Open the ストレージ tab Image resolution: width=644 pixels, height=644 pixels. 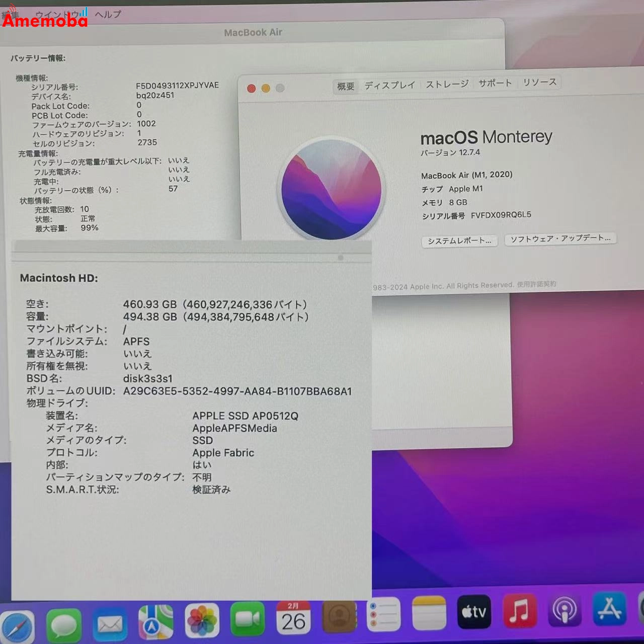point(447,85)
